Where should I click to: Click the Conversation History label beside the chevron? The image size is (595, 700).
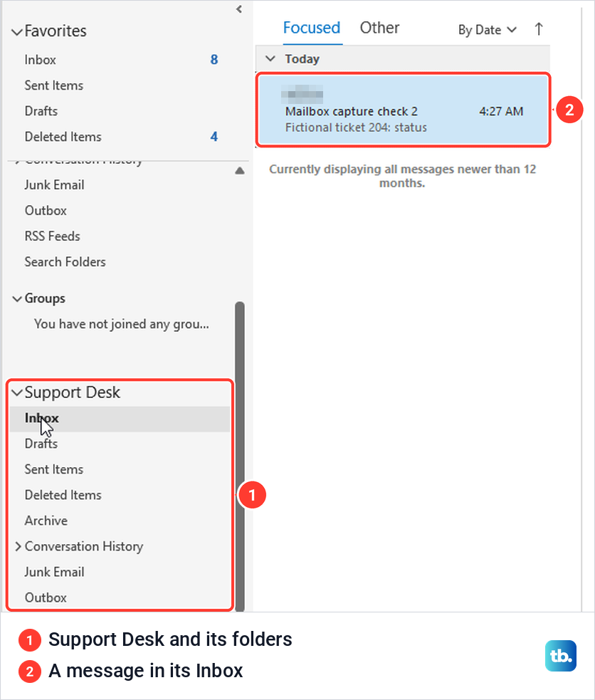pos(84,546)
